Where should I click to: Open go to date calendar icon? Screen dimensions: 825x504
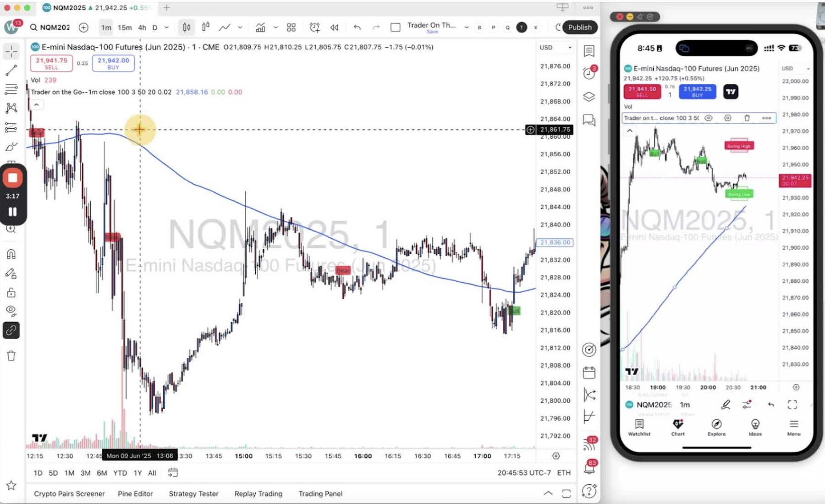pyautogui.click(x=173, y=472)
